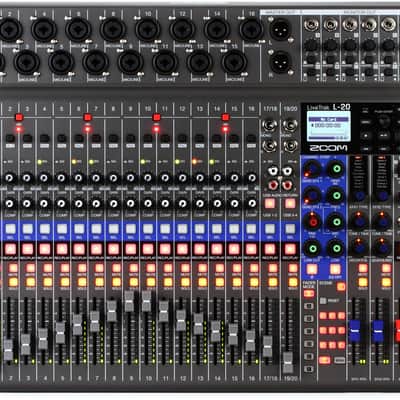
Task: Select the 17/18 channel with SEL
Action: 270,229
